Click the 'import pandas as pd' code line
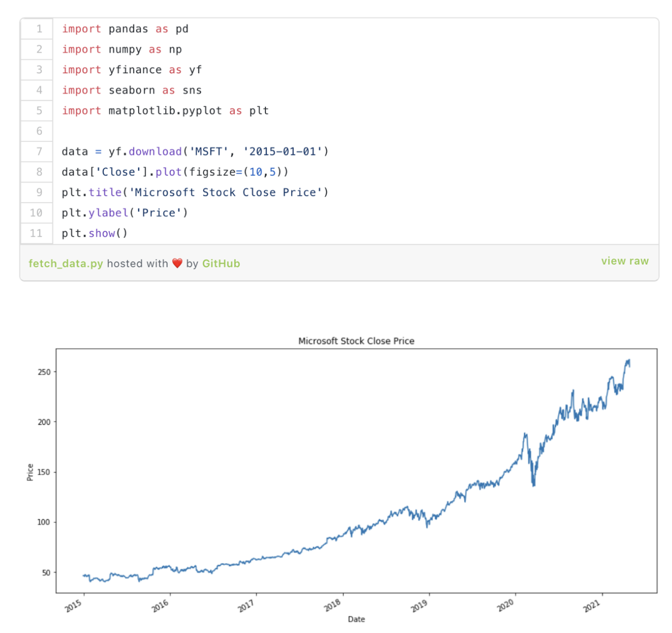The image size is (672, 633). 125,29
